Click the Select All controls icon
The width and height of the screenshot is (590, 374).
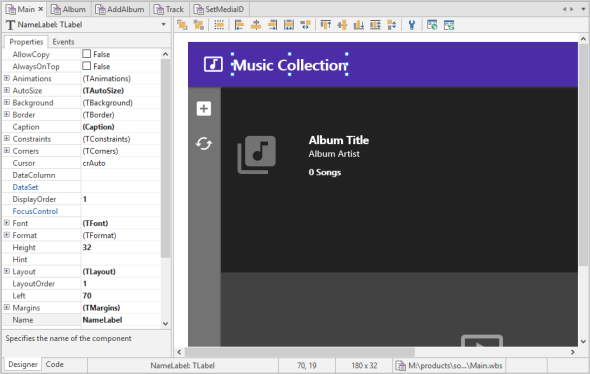[x=219, y=25]
